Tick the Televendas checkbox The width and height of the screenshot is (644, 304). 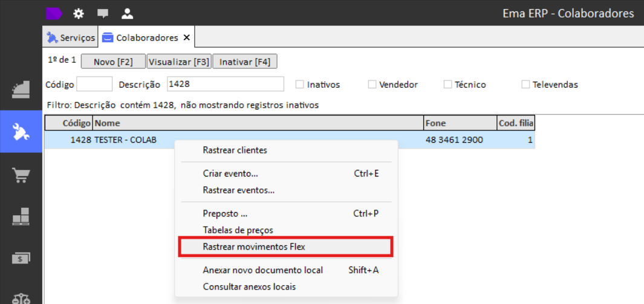tap(525, 85)
